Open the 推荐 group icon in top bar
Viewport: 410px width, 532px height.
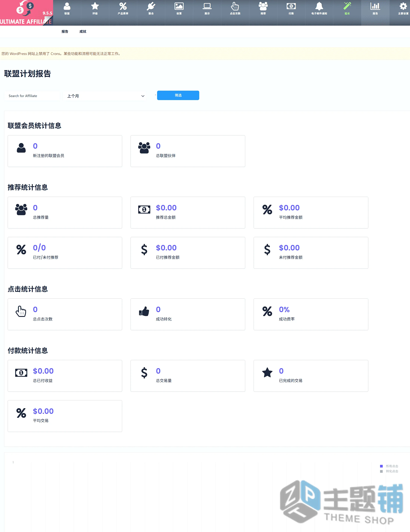click(x=263, y=6)
